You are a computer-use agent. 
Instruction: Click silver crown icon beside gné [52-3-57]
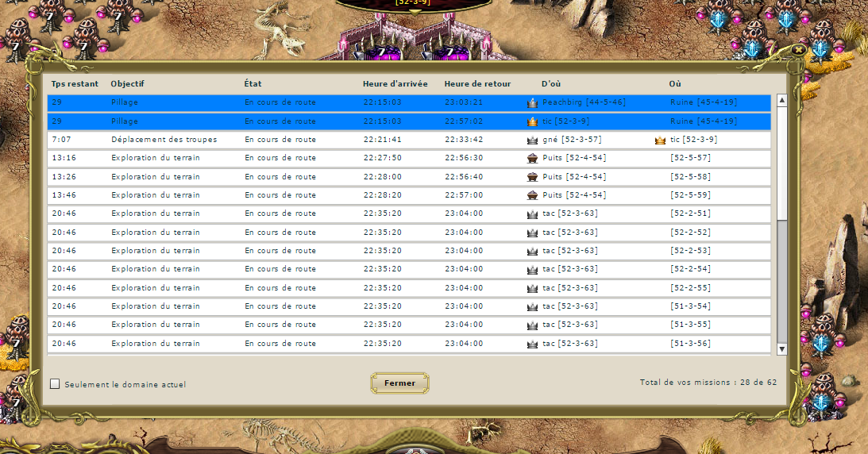click(532, 140)
